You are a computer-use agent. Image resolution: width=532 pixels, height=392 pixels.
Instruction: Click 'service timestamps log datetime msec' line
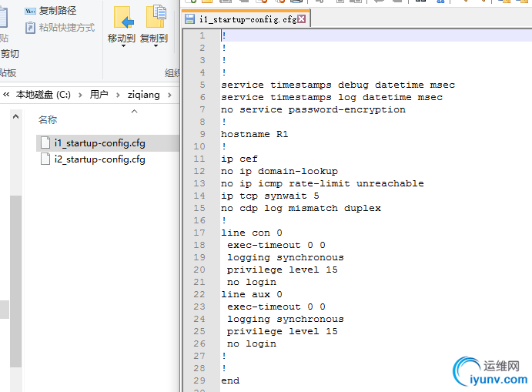tap(332, 97)
